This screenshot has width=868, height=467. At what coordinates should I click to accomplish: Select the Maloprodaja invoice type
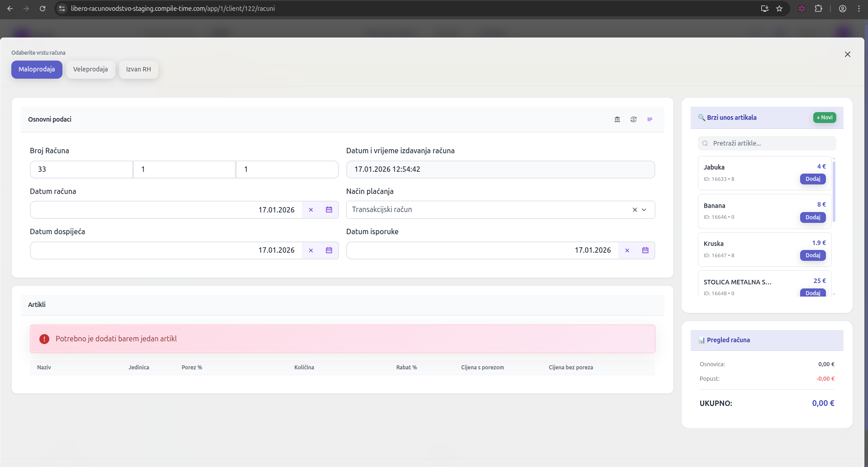[x=37, y=69]
